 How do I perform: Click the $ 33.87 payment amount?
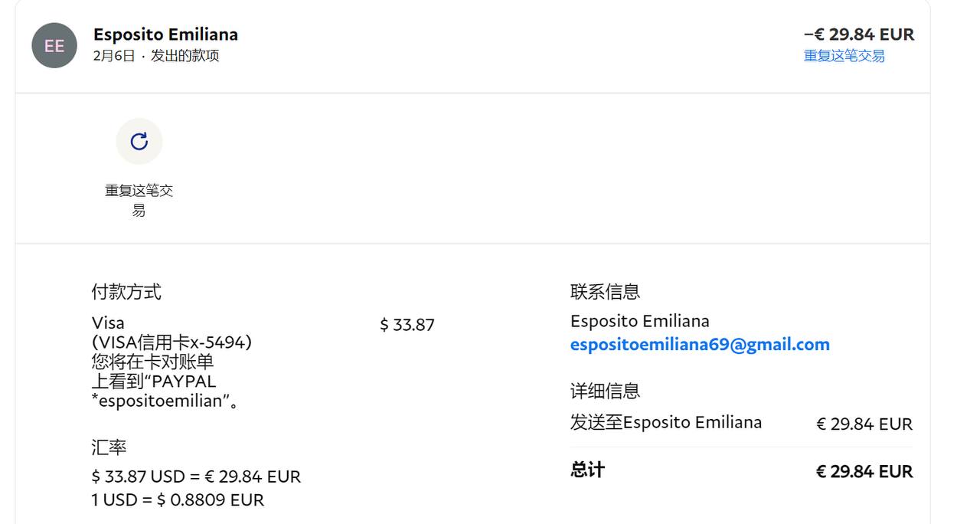[x=407, y=325]
